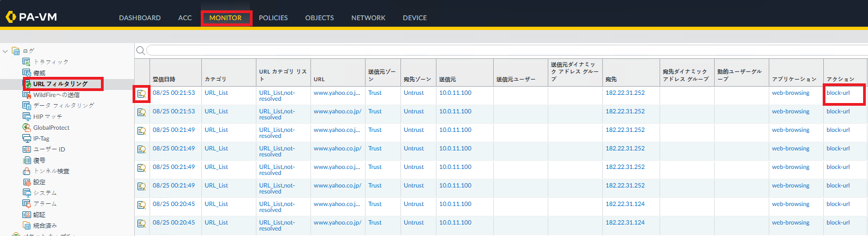Open データ フィルタリング logs
The width and height of the screenshot is (868, 236).
(x=63, y=106)
